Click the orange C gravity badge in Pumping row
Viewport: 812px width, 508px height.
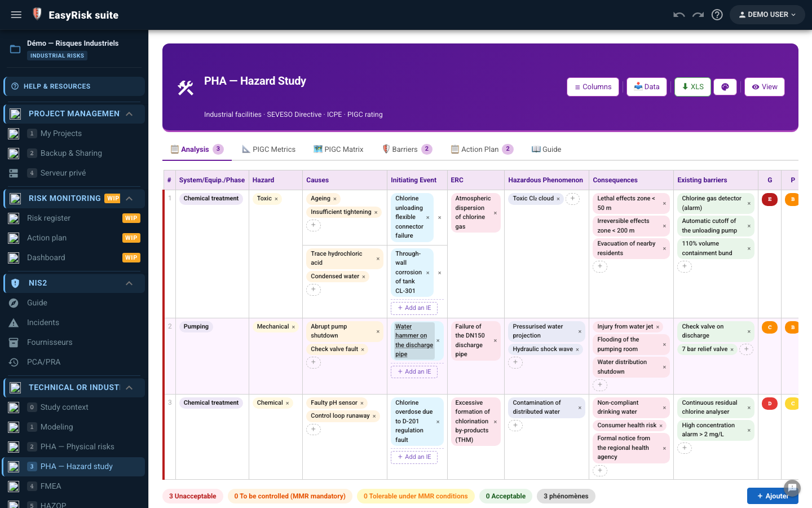tap(770, 327)
